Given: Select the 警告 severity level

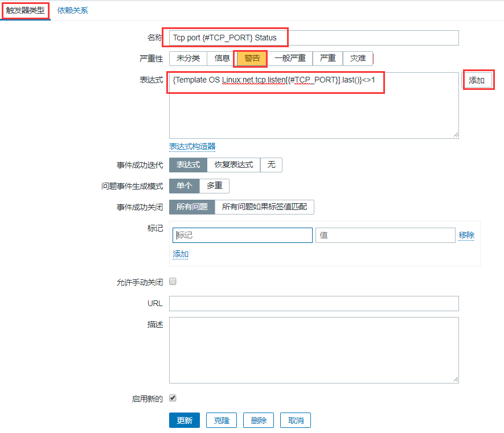Looking at the screenshot, I should pyautogui.click(x=252, y=58).
